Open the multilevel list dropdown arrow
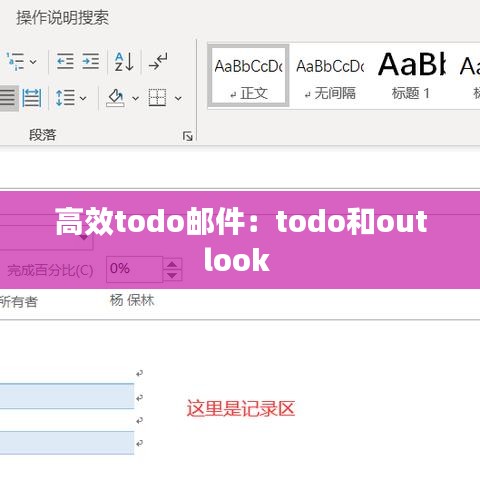This screenshot has height=480, width=480. click(33, 62)
